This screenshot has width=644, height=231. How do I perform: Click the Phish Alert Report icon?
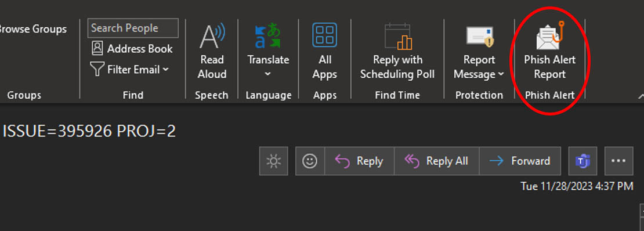pyautogui.click(x=549, y=36)
